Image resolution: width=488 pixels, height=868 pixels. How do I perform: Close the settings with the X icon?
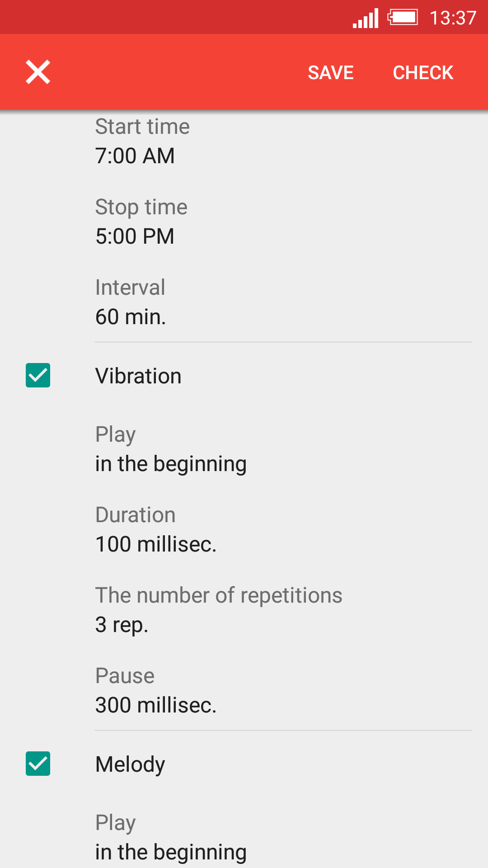(38, 72)
